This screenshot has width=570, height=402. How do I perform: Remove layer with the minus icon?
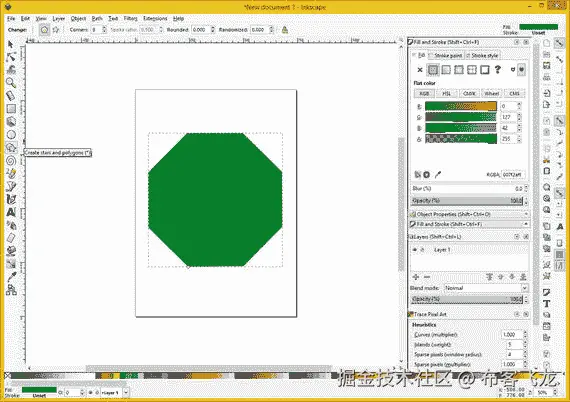[x=427, y=277]
